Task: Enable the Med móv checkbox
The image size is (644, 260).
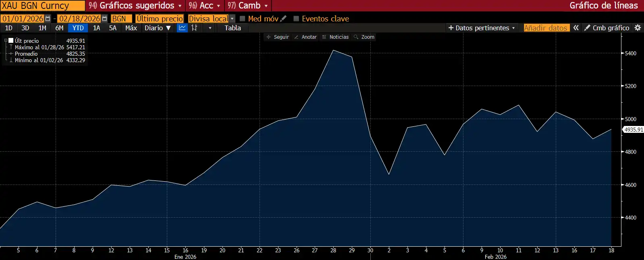Action: tap(243, 19)
